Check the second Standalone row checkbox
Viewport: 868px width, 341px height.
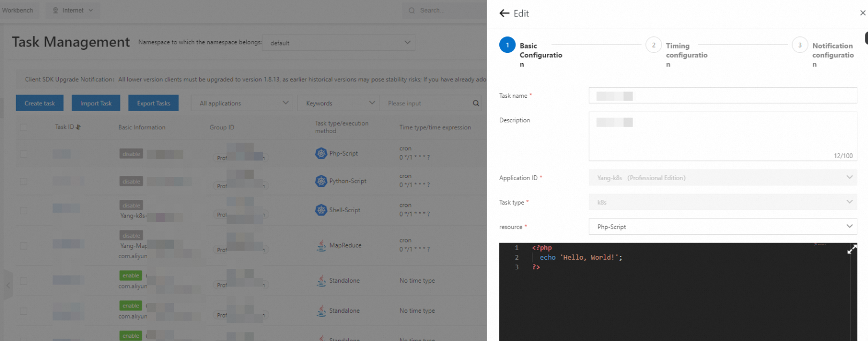point(24,311)
